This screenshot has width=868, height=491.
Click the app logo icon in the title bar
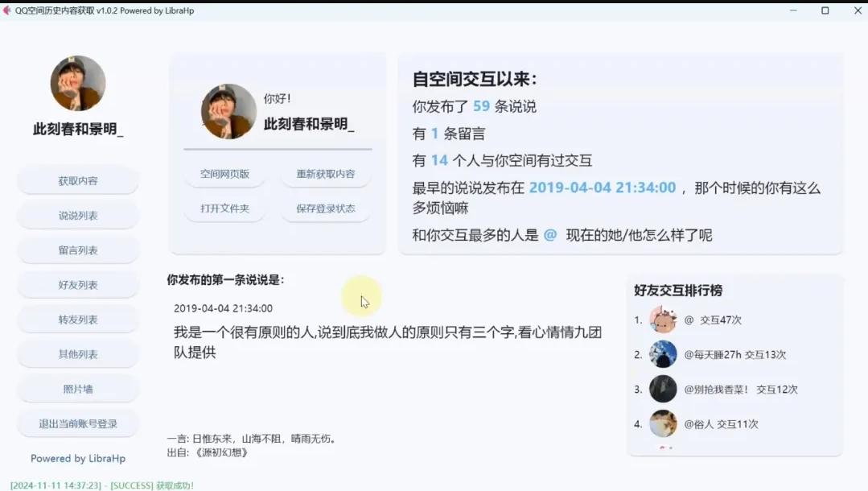(6, 10)
